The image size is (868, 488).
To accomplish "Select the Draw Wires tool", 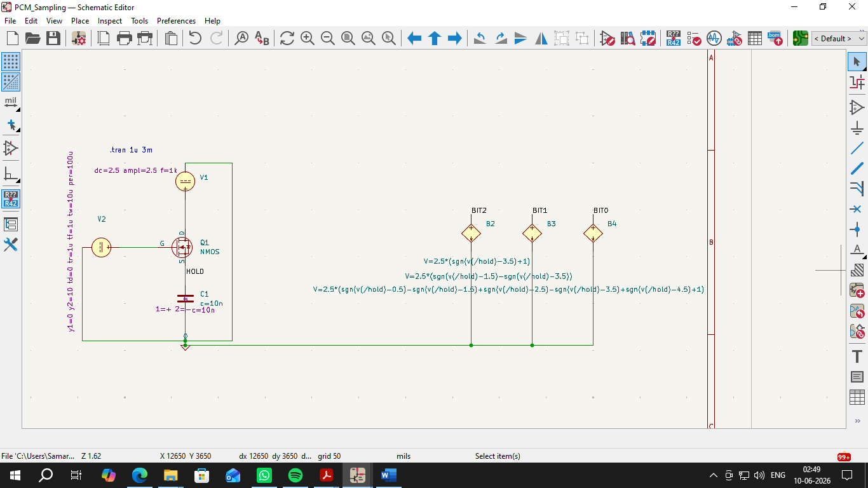I will tap(857, 148).
